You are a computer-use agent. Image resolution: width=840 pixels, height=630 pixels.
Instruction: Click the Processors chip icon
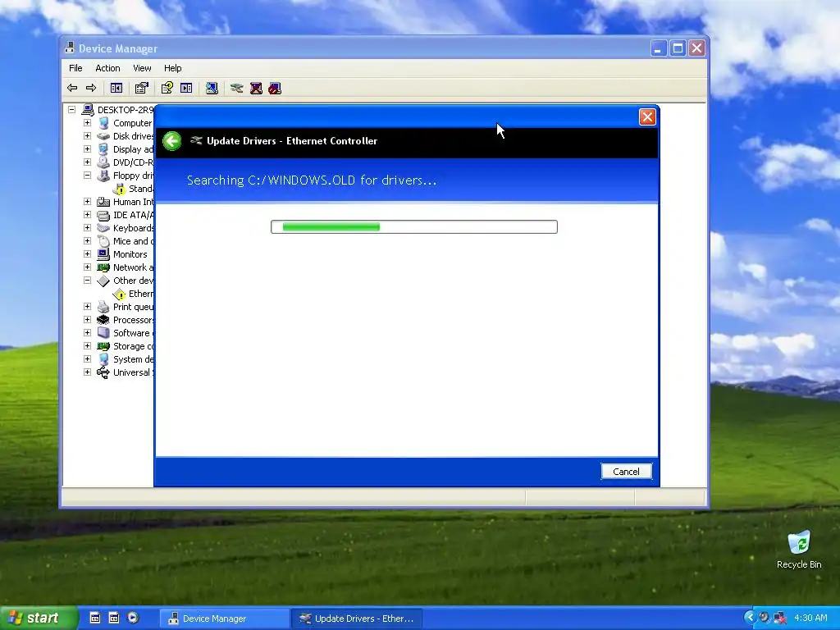(103, 320)
